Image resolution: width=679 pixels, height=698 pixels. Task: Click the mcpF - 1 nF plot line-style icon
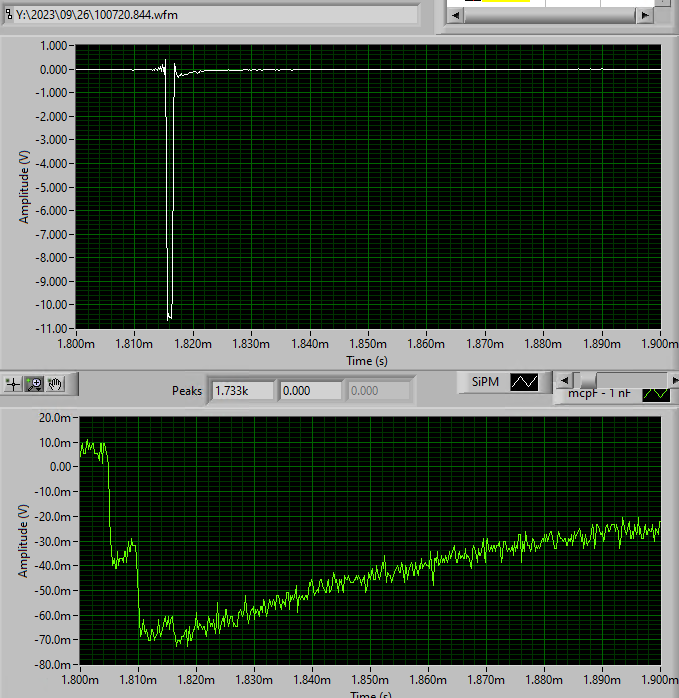[x=656, y=394]
